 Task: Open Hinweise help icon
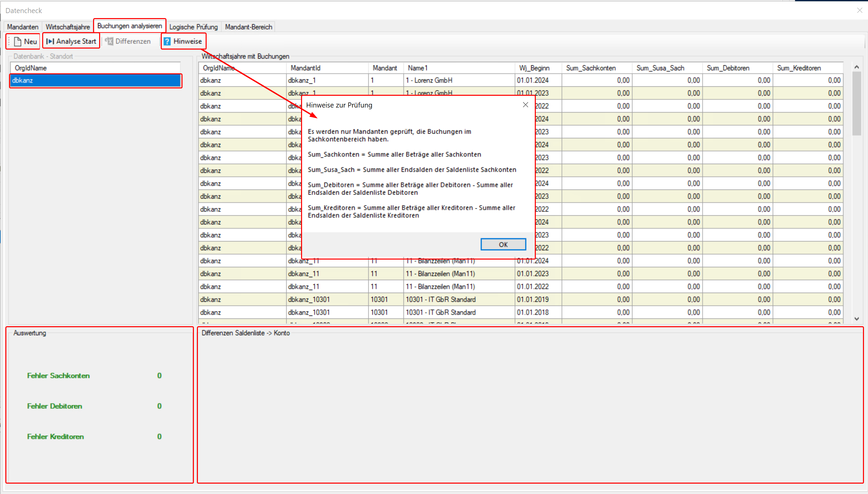(x=167, y=42)
